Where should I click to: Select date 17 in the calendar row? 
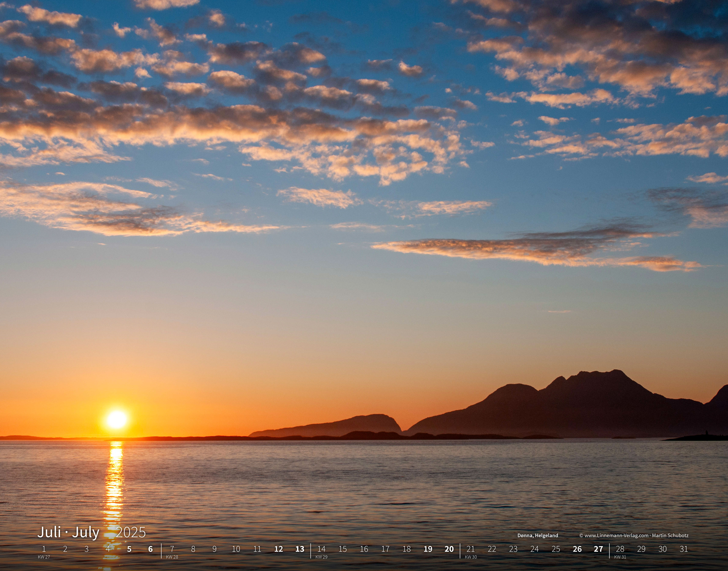click(x=385, y=549)
